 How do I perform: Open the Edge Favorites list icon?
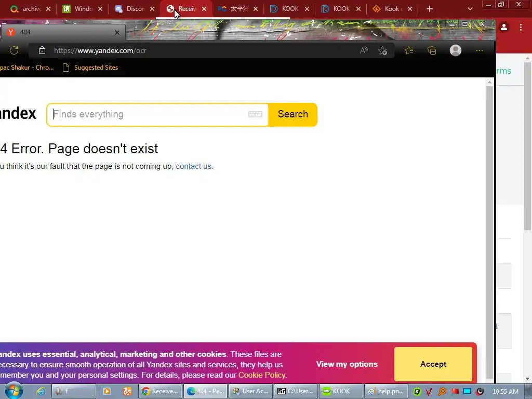click(x=409, y=50)
